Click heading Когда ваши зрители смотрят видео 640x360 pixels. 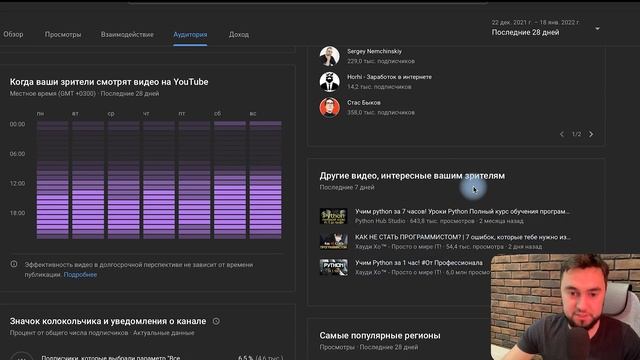[x=109, y=82]
